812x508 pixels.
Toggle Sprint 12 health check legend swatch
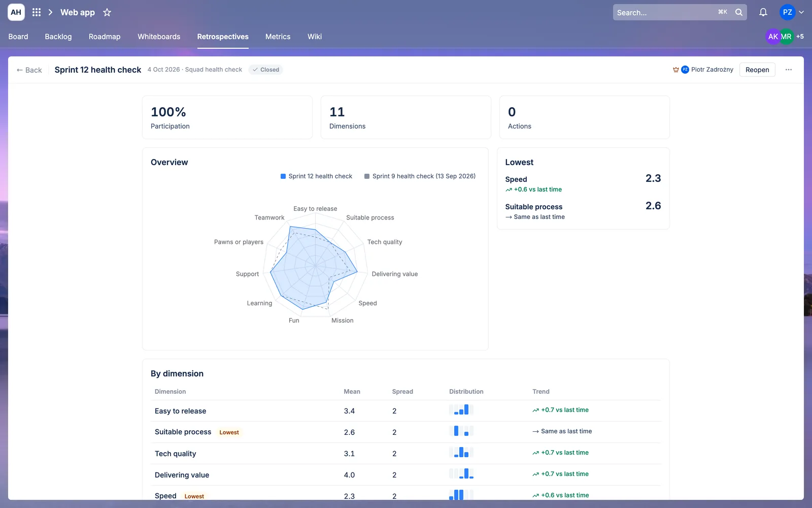pyautogui.click(x=283, y=176)
